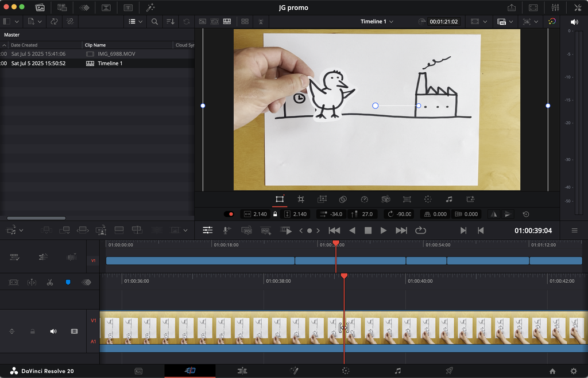This screenshot has width=588, height=378.
Task: Click the play forward button
Action: [x=383, y=231]
